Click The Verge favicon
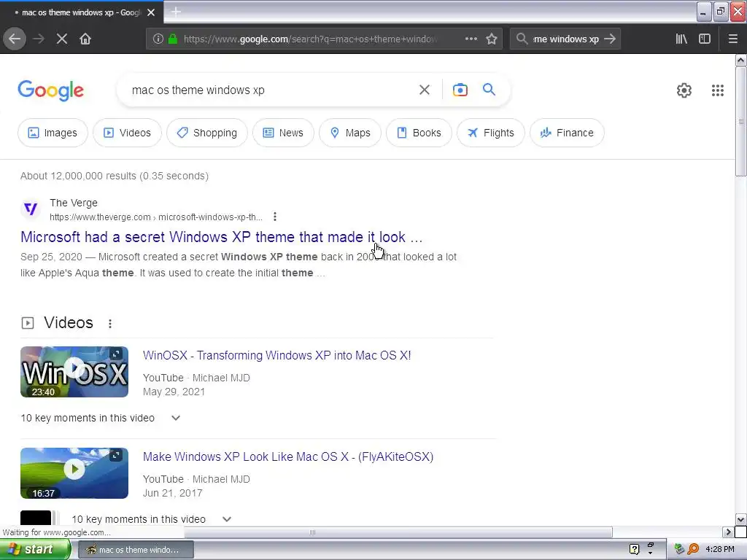747x560 pixels. 31,209
